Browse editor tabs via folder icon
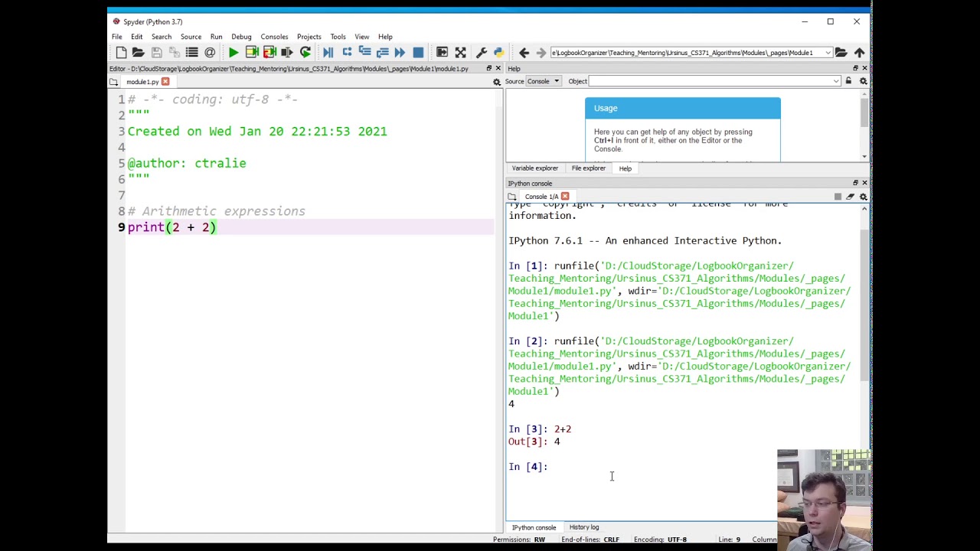The width and height of the screenshot is (980, 551). point(113,82)
